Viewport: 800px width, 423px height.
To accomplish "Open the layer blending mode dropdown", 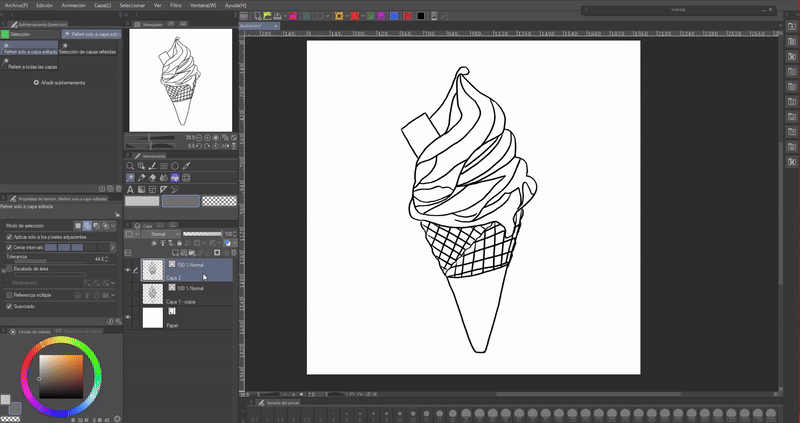I will [163, 233].
